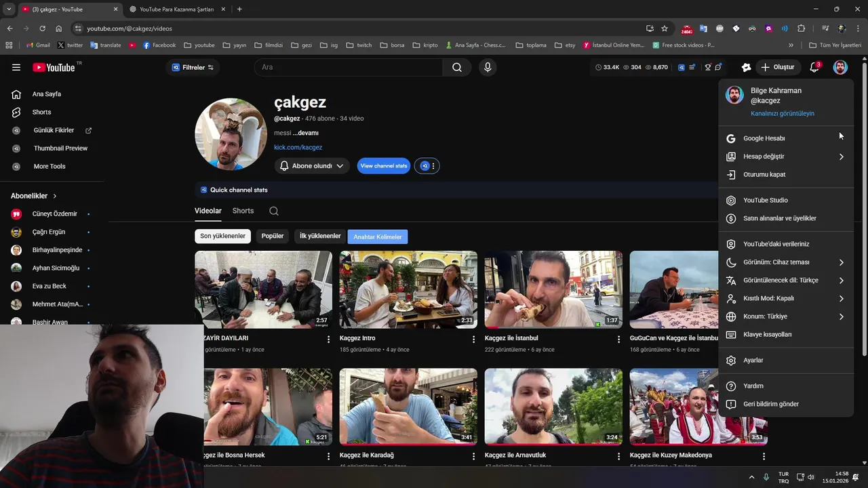Show more bookmarks with the double chevron
The width and height of the screenshot is (868, 488).
[791, 45]
